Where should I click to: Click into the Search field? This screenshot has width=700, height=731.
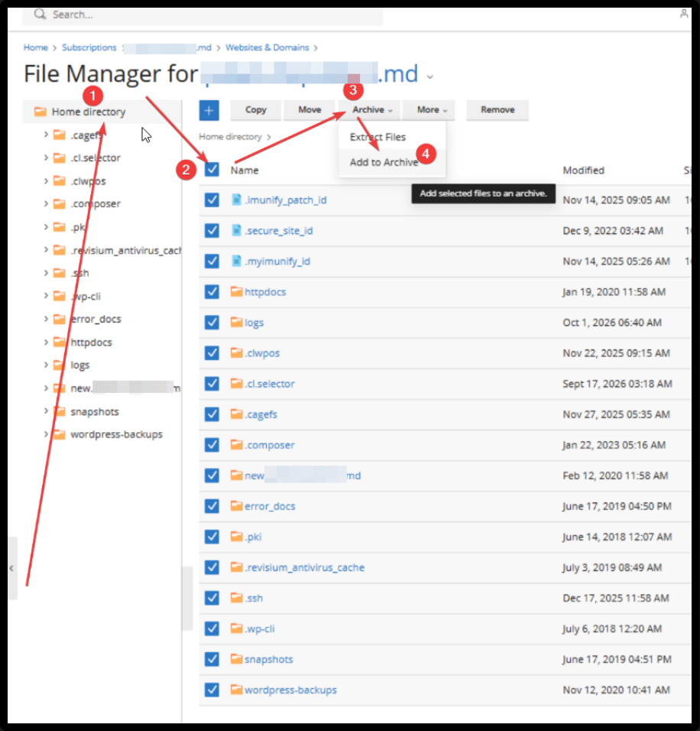click(203, 15)
